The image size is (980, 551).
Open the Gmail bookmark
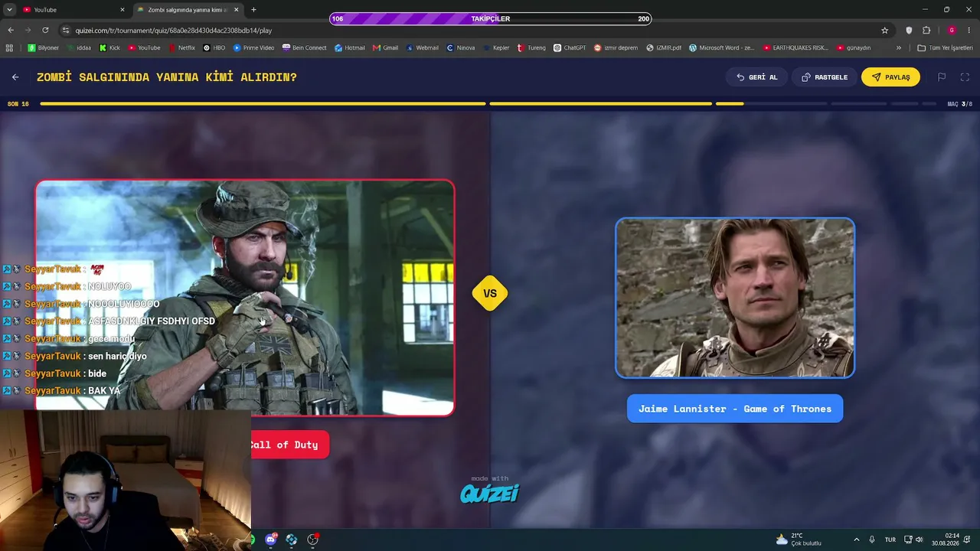[x=386, y=47]
